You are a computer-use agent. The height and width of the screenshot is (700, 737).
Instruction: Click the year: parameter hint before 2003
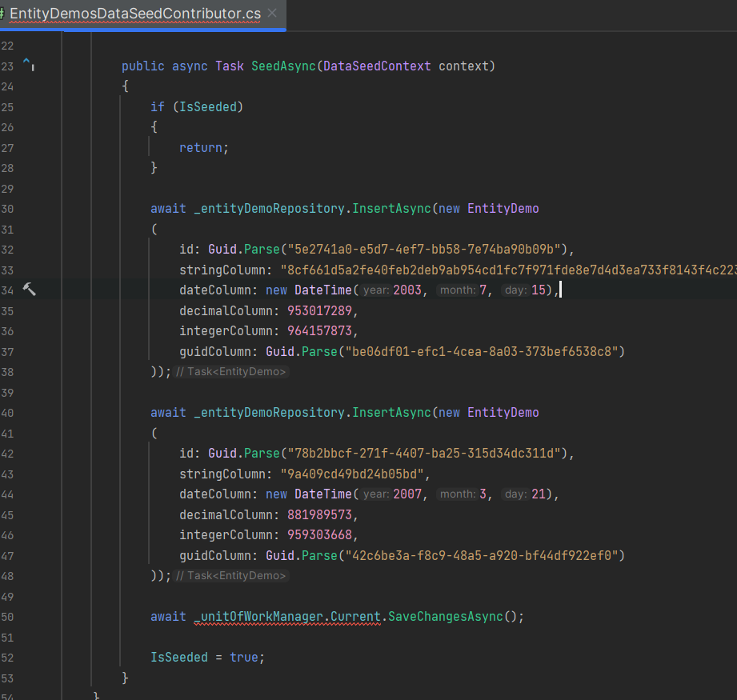(x=375, y=290)
